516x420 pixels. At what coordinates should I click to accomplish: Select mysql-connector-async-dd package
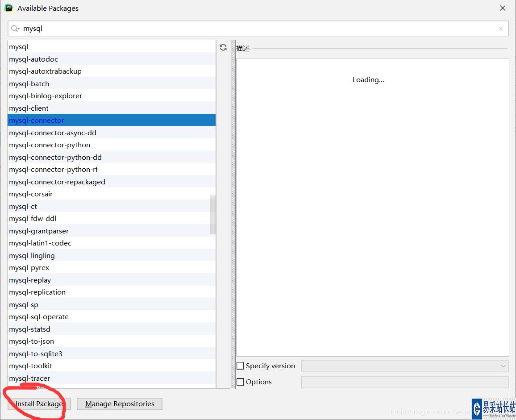(x=112, y=133)
